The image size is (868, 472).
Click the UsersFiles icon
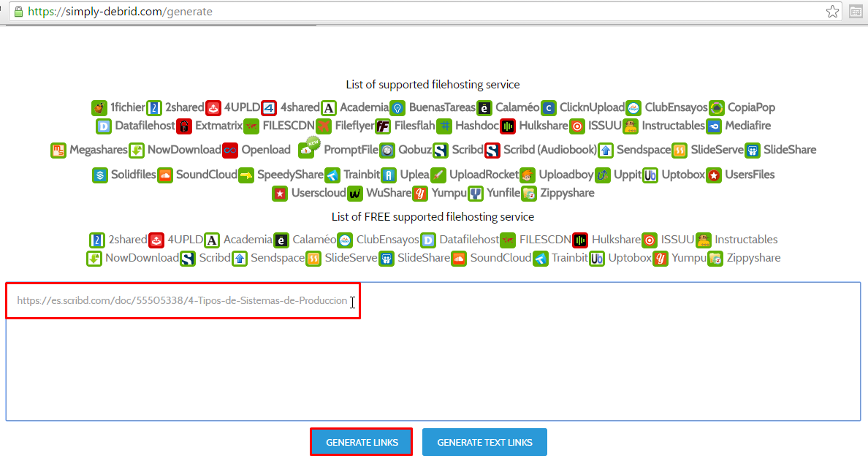click(x=714, y=175)
